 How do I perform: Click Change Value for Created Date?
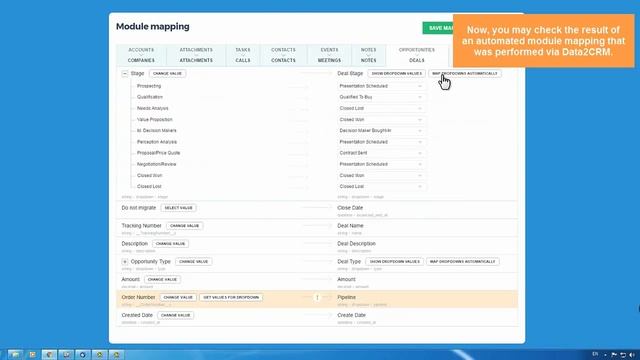point(176,316)
